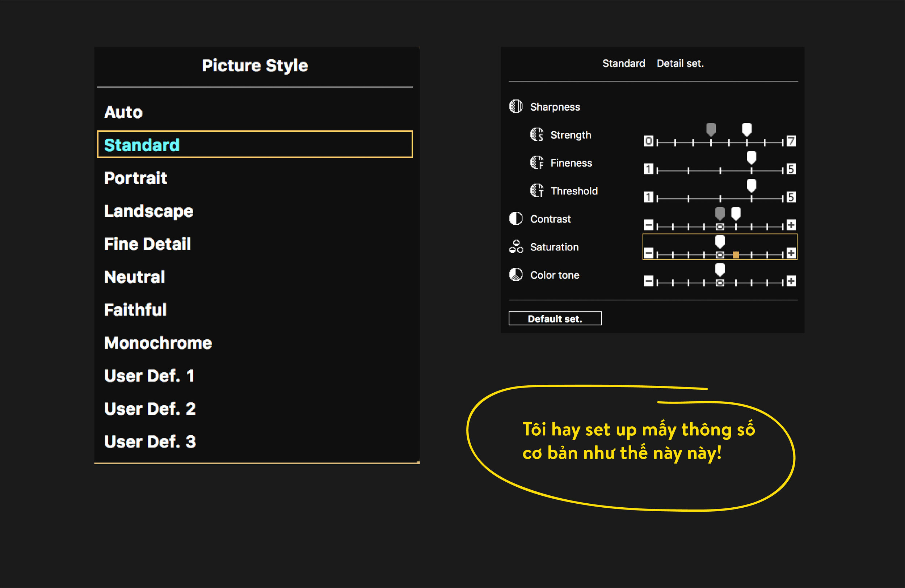
Task: Click the white Strength slider handle
Action: pyautogui.click(x=746, y=130)
